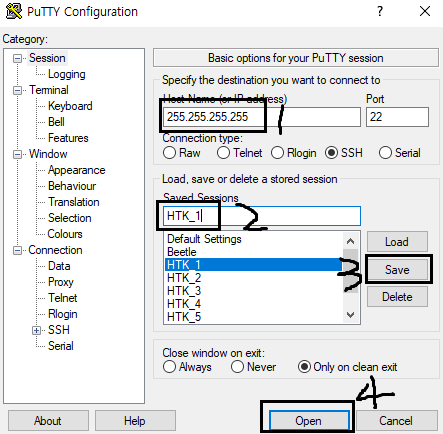Expand the SSH tree node
The image size is (443, 434).
point(36,331)
